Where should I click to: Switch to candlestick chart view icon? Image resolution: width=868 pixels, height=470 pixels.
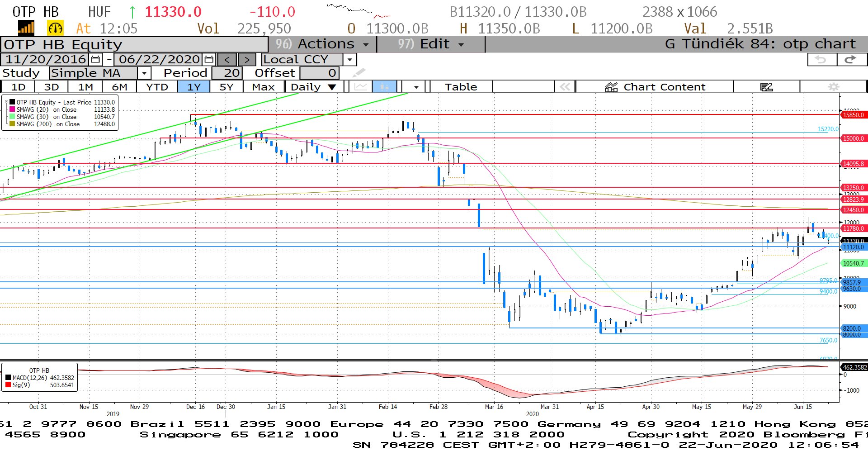point(385,87)
